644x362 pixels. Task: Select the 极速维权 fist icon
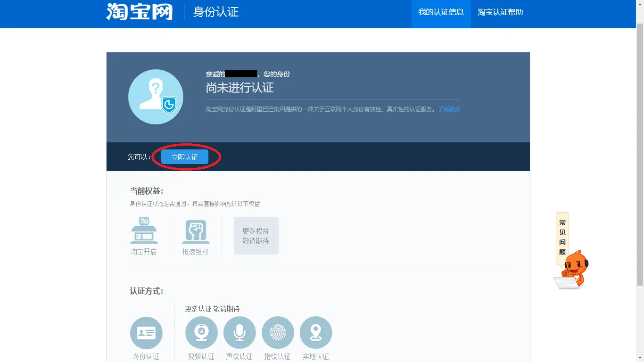[196, 231]
